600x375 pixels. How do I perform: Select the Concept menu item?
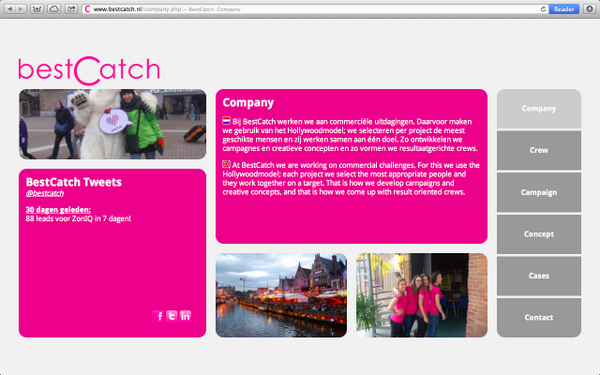539,234
